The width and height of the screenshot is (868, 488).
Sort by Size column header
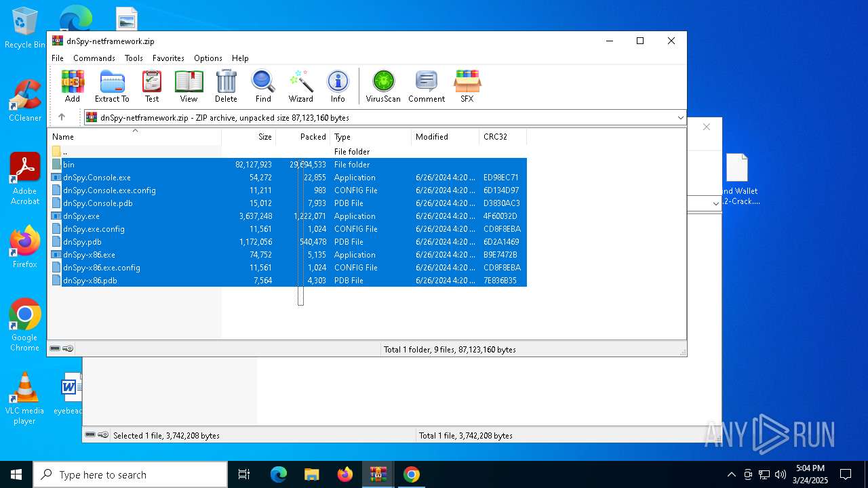tap(249, 136)
